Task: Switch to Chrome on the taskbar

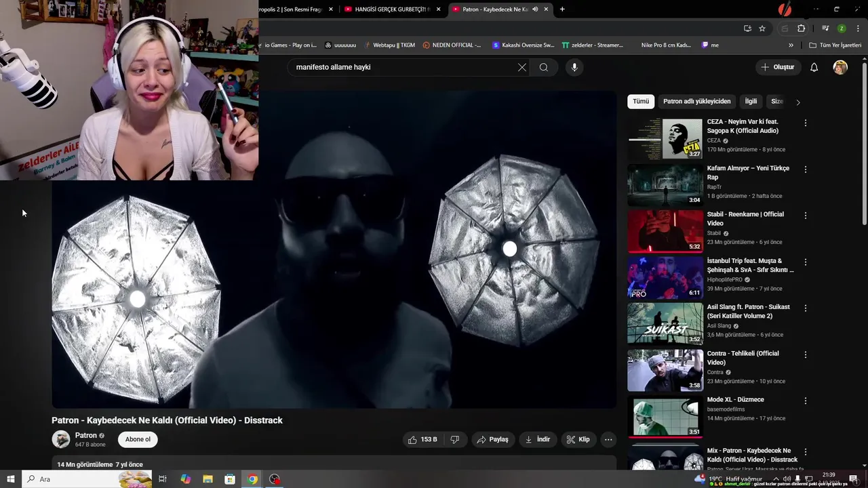Action: pos(252,479)
